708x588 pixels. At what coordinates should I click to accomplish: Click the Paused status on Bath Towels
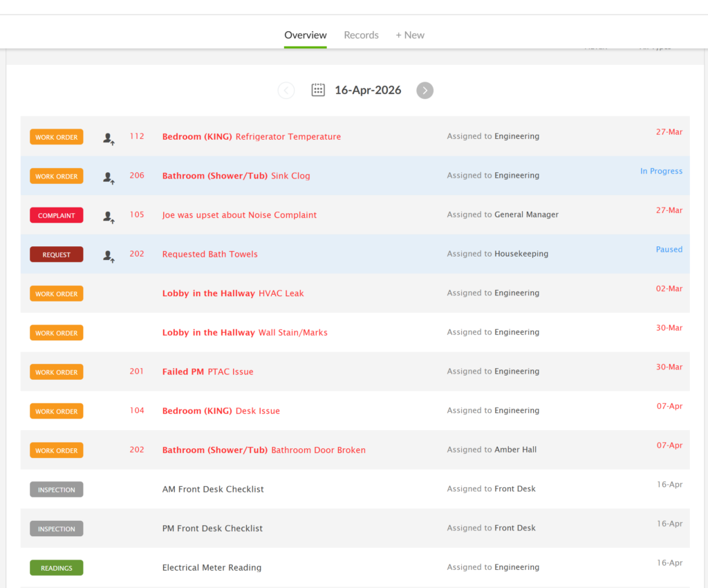669,249
